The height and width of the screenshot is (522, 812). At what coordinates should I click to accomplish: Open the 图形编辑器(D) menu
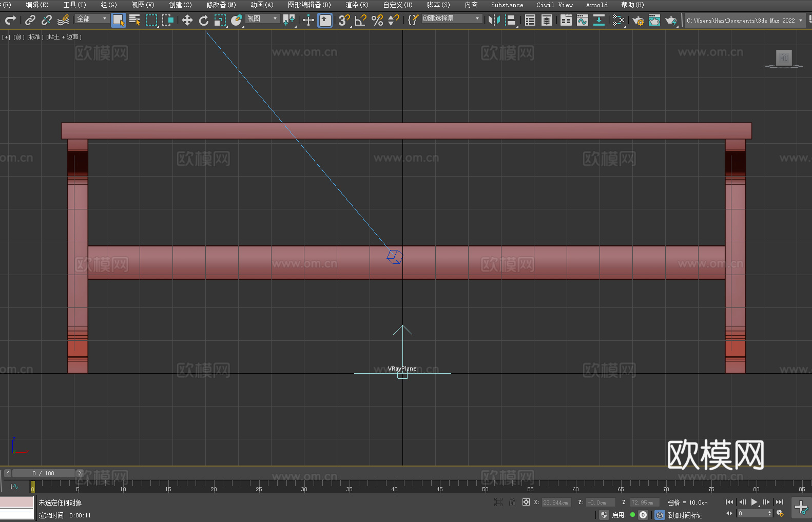[x=310, y=5]
